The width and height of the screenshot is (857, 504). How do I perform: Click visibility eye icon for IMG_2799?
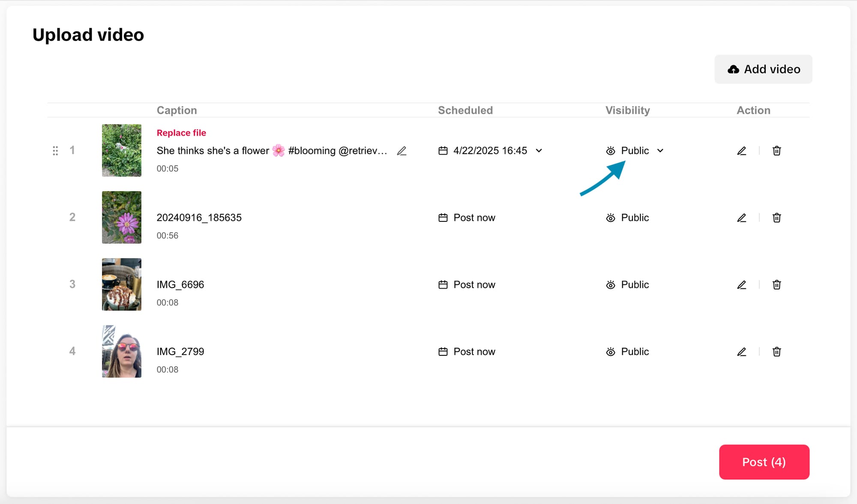pos(611,352)
